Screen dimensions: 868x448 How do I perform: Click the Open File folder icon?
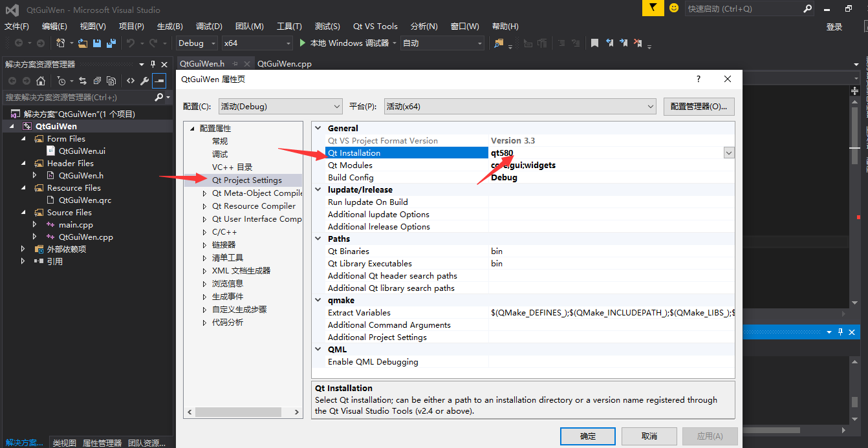83,43
